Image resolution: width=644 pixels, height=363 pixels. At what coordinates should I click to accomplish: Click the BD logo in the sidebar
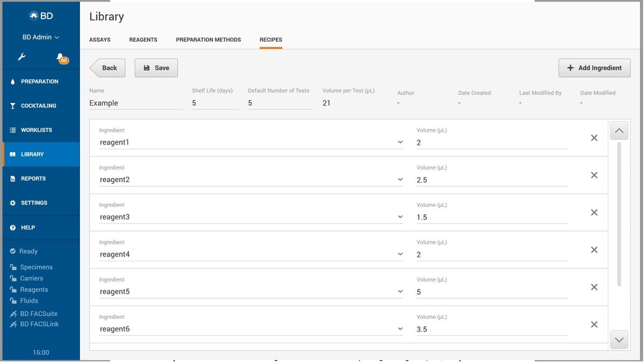(41, 16)
